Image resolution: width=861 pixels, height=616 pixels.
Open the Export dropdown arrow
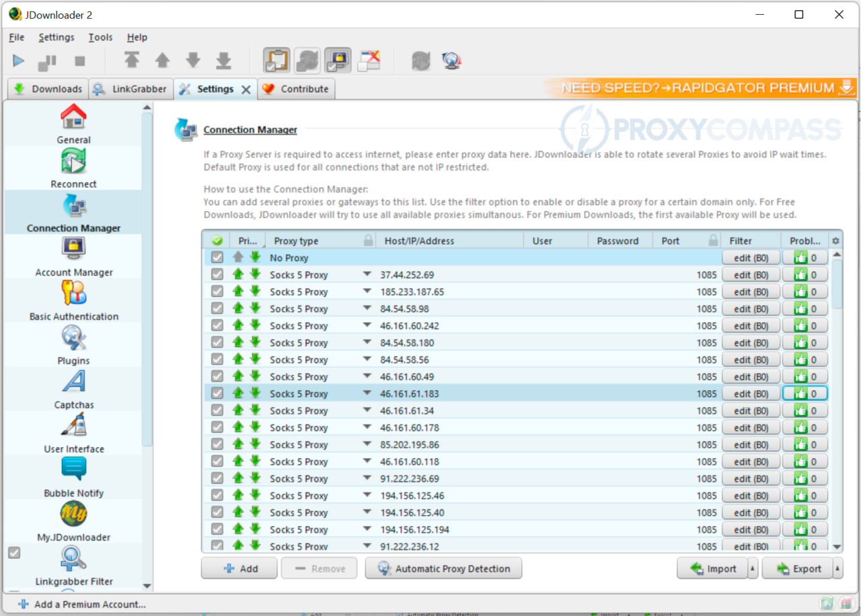click(836, 568)
